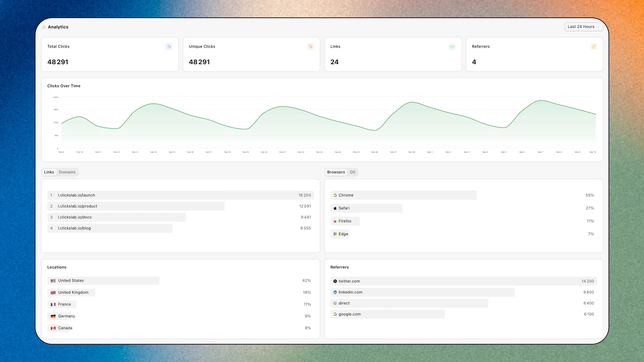The height and width of the screenshot is (362, 644).
Task: Switch to the Domains tab
Action: [67, 172]
